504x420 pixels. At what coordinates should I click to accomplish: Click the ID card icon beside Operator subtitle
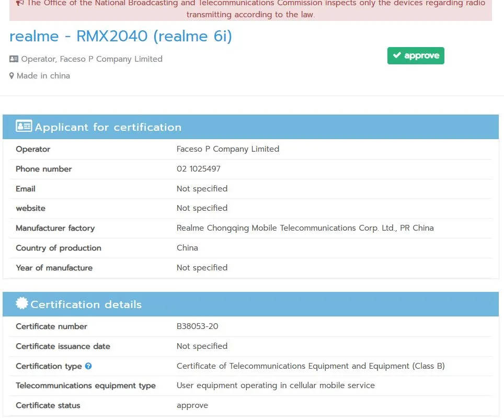click(x=14, y=59)
